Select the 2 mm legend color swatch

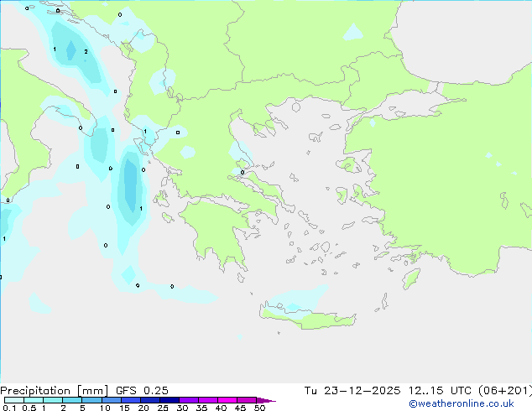point(72,400)
